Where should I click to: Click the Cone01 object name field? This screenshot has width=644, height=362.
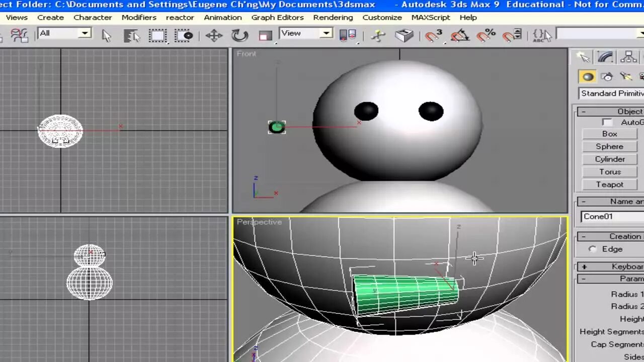pos(612,216)
